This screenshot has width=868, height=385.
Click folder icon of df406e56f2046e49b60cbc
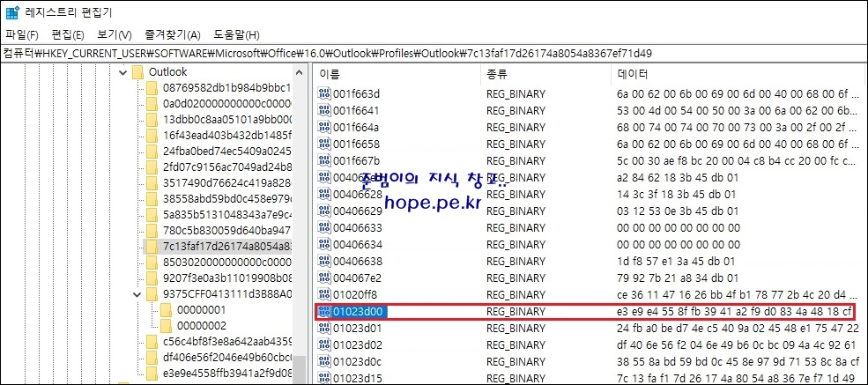[152, 358]
